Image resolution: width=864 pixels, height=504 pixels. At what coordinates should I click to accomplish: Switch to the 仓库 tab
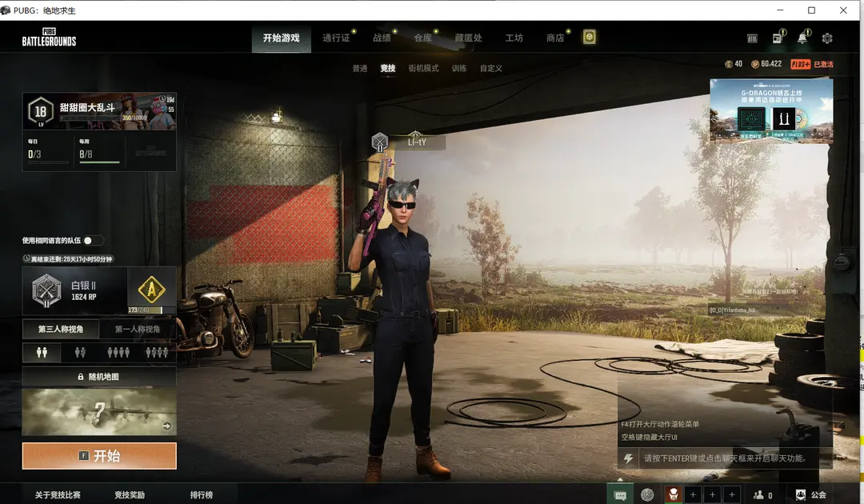tap(423, 38)
